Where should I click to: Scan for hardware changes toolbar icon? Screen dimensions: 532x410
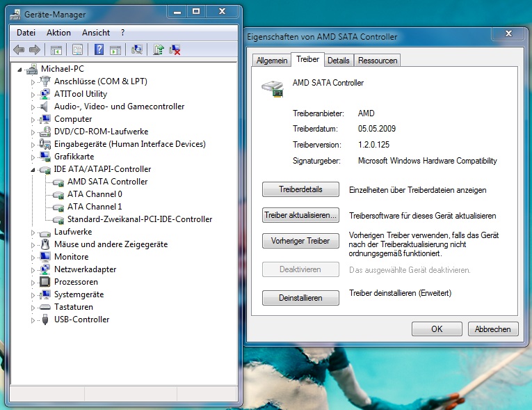137,49
